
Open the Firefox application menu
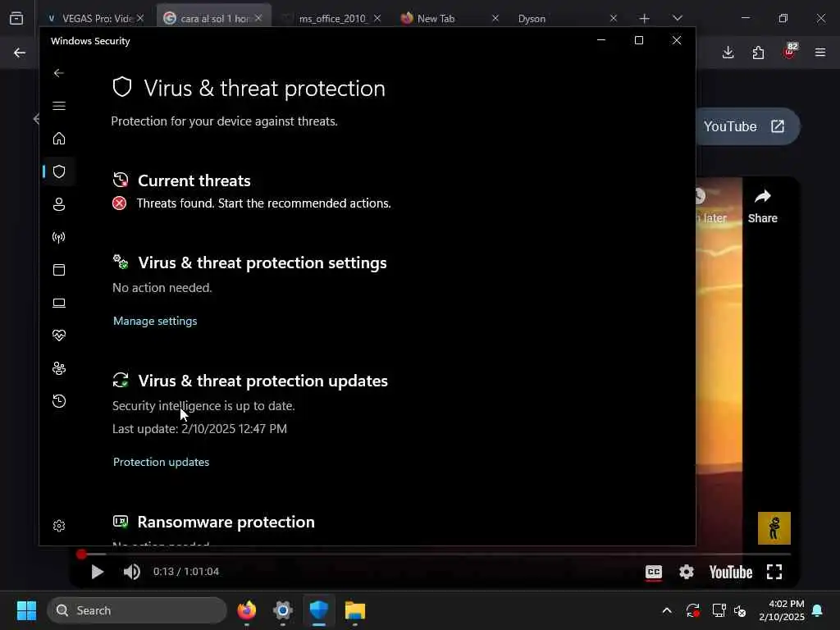pyautogui.click(x=820, y=52)
